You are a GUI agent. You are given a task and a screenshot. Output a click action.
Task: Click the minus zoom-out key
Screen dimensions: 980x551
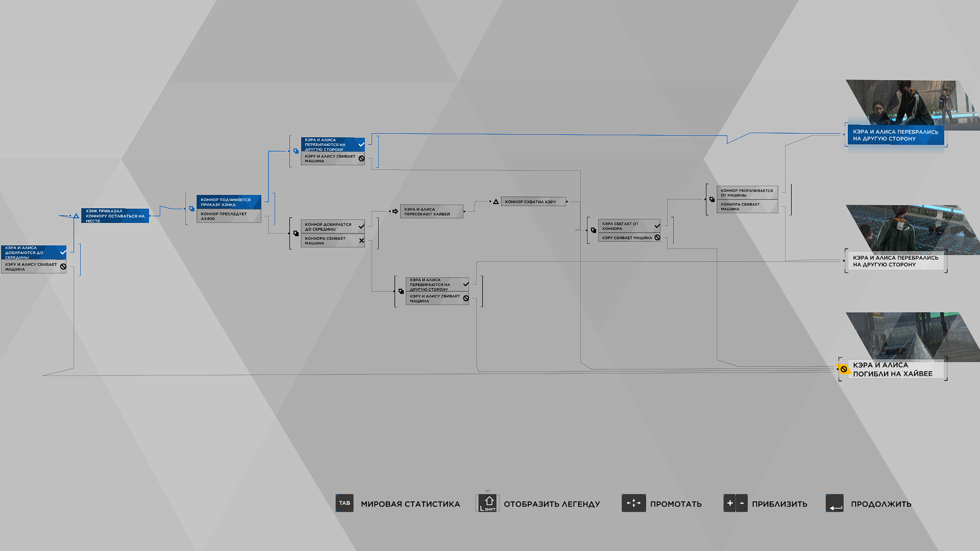[x=742, y=503]
